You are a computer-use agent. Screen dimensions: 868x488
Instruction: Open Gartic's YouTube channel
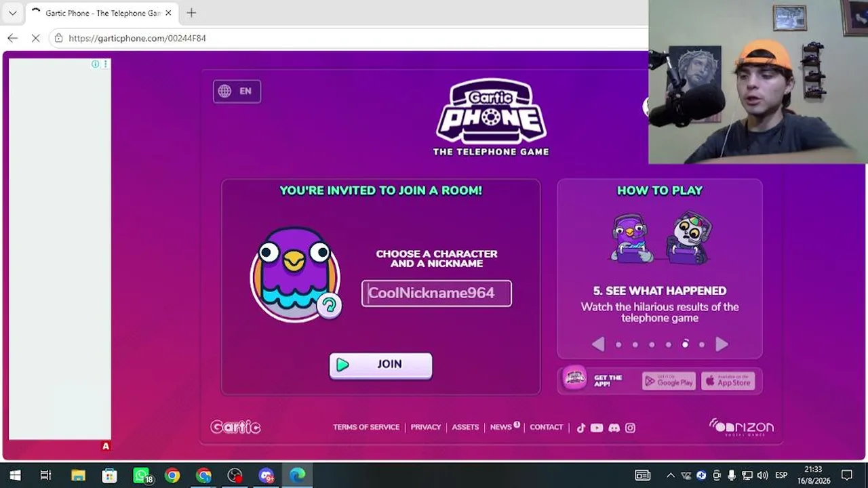tap(597, 428)
